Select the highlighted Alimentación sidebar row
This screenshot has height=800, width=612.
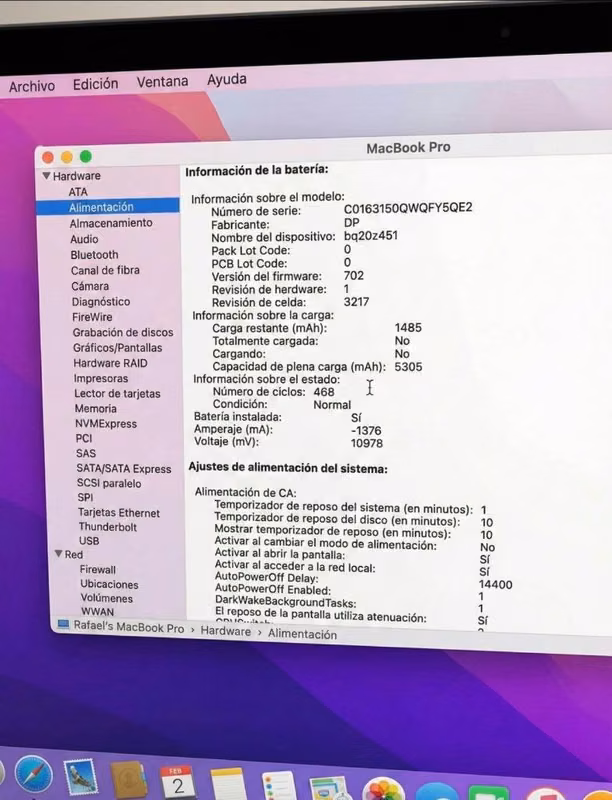[x=108, y=207]
